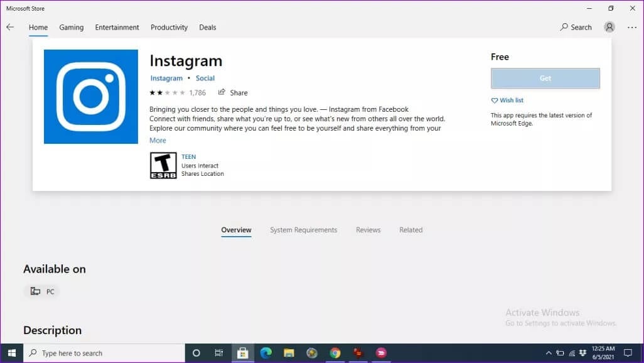
Task: Launch Microsoft Edge from taskbar
Action: pyautogui.click(x=266, y=353)
